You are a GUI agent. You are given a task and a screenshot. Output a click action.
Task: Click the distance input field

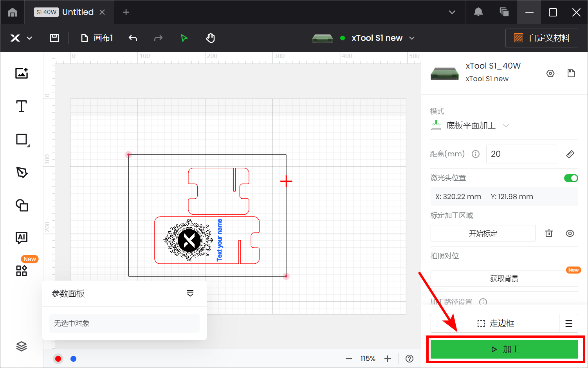[x=521, y=154]
